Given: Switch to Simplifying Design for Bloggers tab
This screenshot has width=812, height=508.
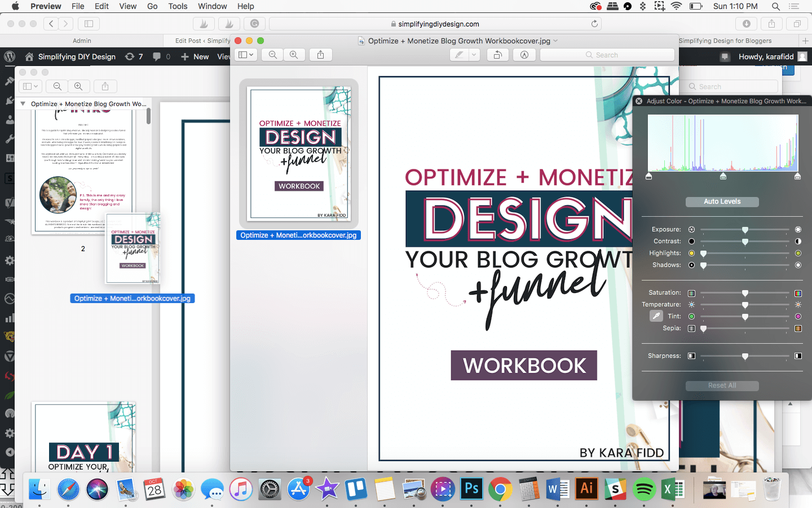Looking at the screenshot, I should [x=725, y=41].
